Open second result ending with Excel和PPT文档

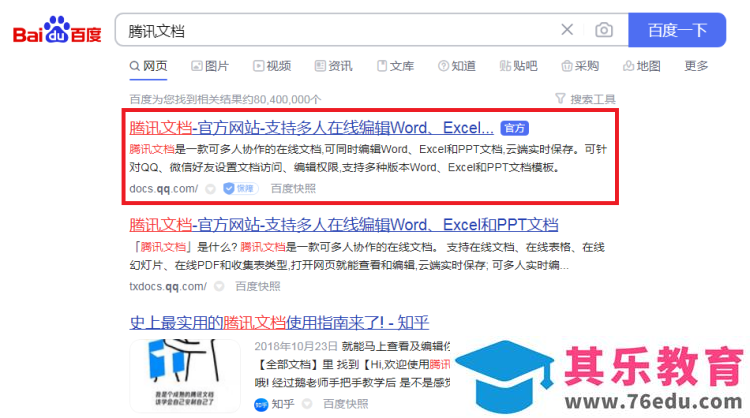point(344,225)
